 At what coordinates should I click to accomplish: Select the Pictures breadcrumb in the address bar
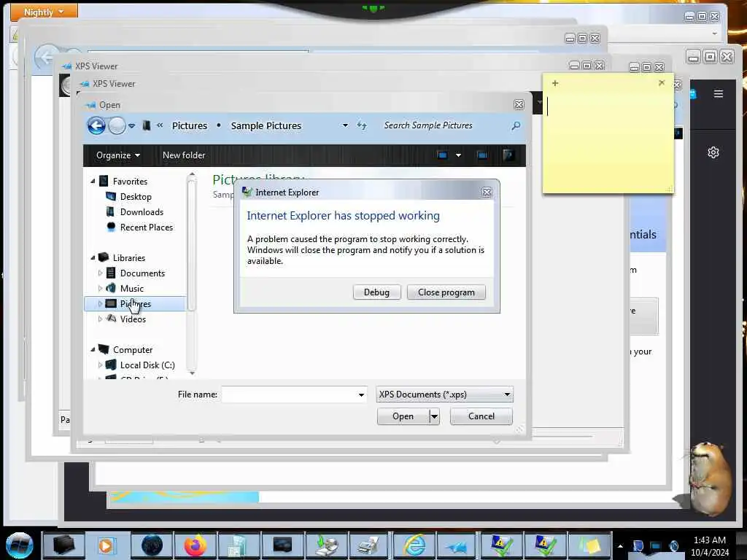pyautogui.click(x=190, y=125)
